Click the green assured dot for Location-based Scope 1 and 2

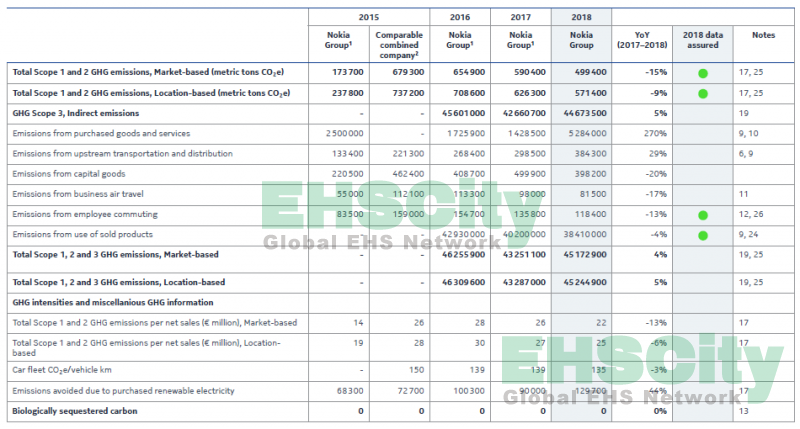702,93
